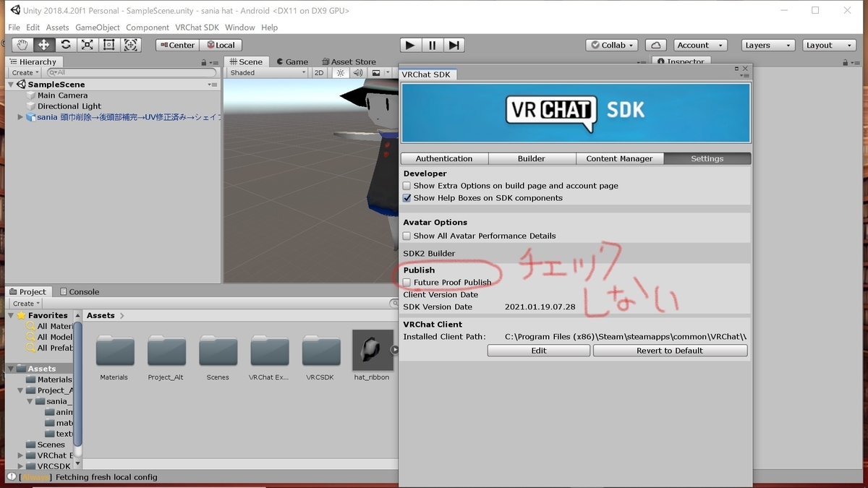The width and height of the screenshot is (868, 488).
Task: Open the Edit menu
Action: 33,27
